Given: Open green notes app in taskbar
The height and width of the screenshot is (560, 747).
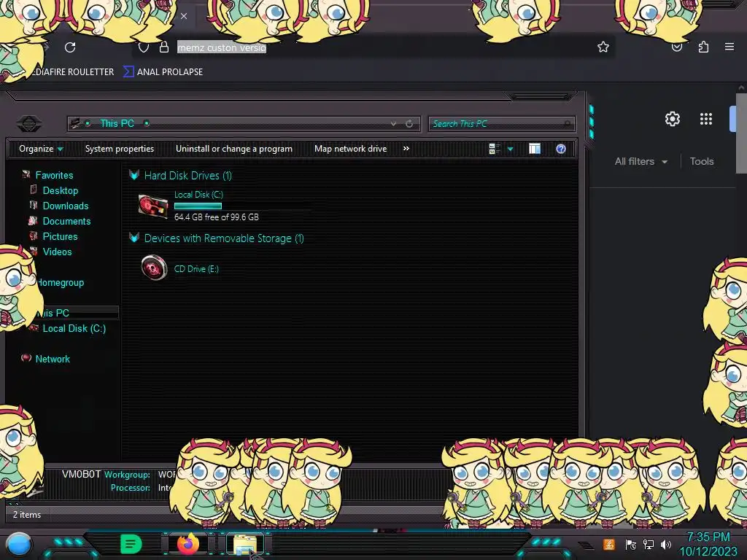Looking at the screenshot, I should coord(131,544).
